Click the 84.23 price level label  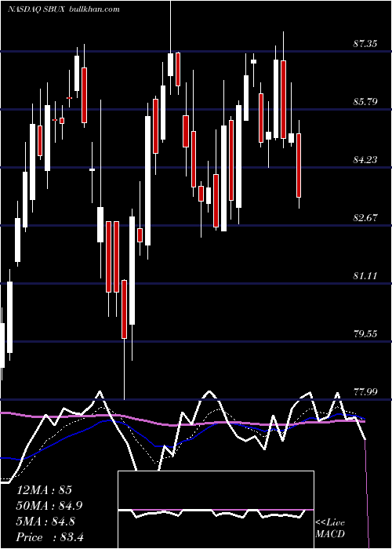pyautogui.click(x=365, y=160)
